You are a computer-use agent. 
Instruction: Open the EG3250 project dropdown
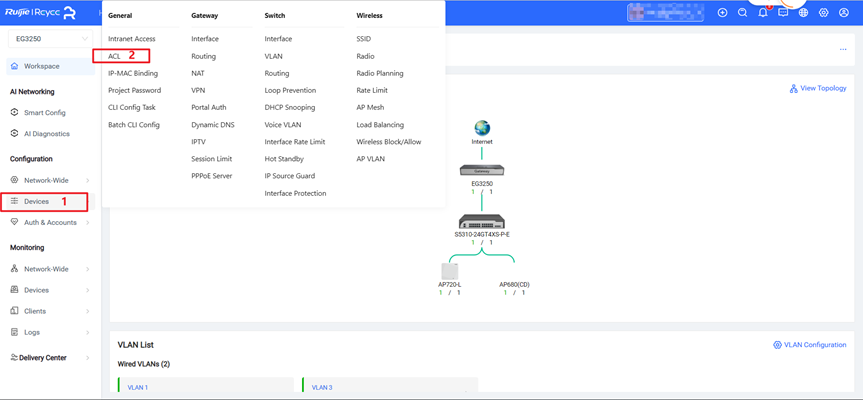(50, 39)
